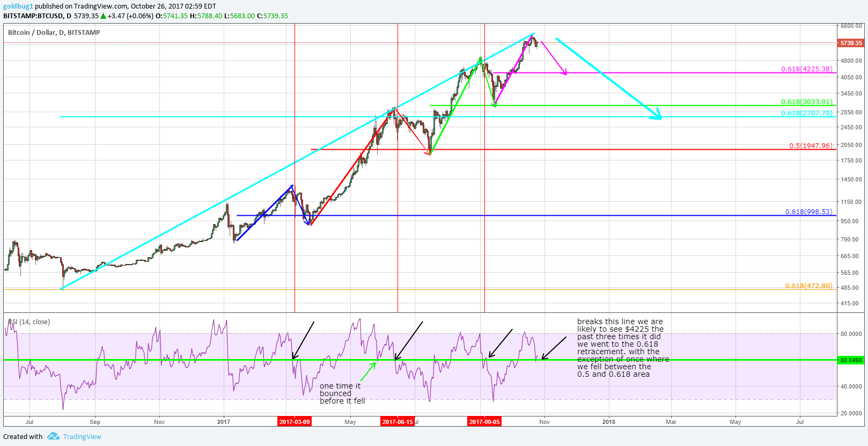Click the 20.0000 RSI axis label
The width and height of the screenshot is (868, 446).
click(851, 413)
